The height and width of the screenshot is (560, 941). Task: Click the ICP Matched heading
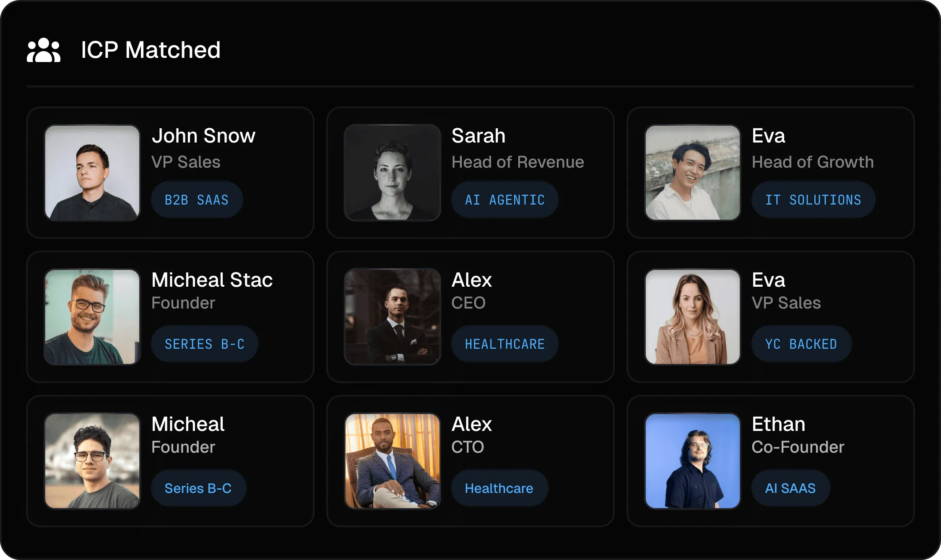coord(151,49)
